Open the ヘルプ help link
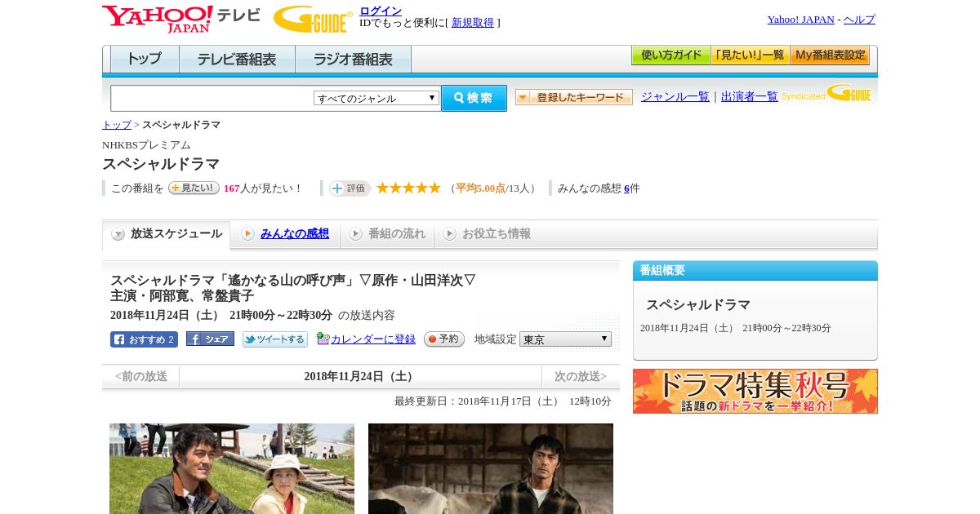This screenshot has height=514, width=980. (x=859, y=19)
